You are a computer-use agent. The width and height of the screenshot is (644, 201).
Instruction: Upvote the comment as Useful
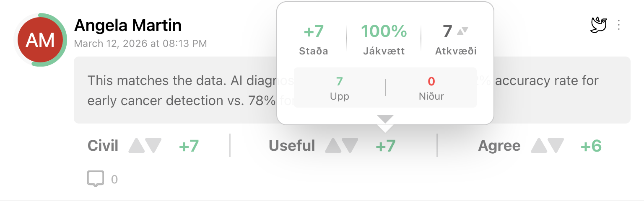pyautogui.click(x=333, y=145)
